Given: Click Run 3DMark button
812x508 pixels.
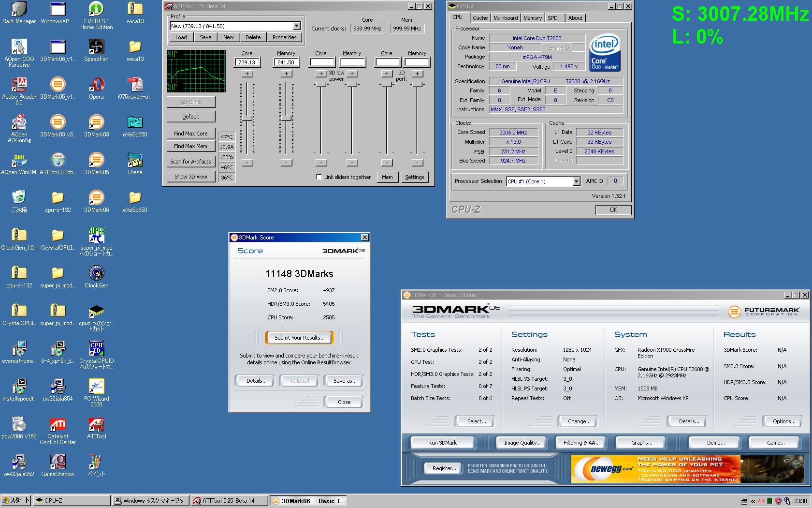Looking at the screenshot, I should [442, 443].
